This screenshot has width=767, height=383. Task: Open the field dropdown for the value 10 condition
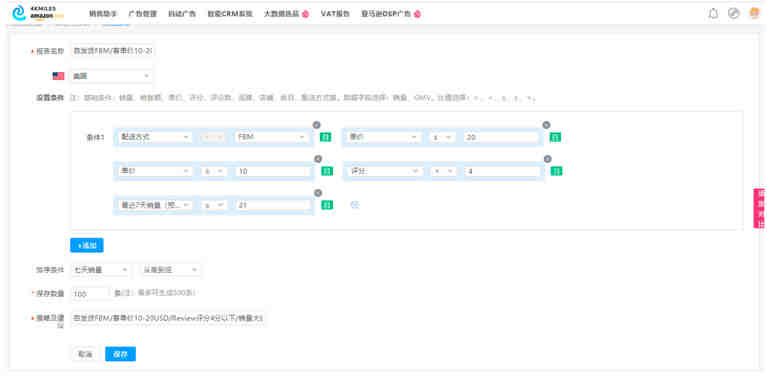(154, 171)
